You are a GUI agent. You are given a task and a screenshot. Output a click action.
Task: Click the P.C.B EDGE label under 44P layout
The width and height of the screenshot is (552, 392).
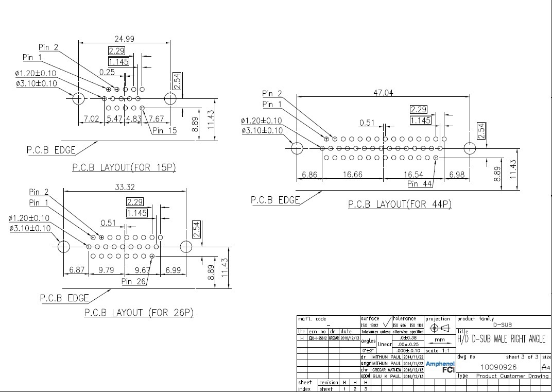pyautogui.click(x=275, y=200)
